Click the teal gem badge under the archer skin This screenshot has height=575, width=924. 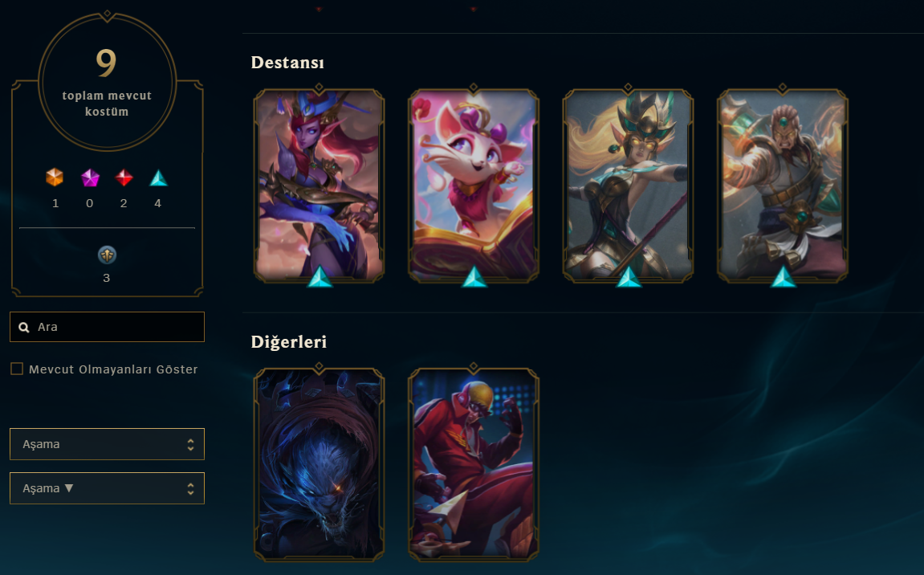coord(629,277)
